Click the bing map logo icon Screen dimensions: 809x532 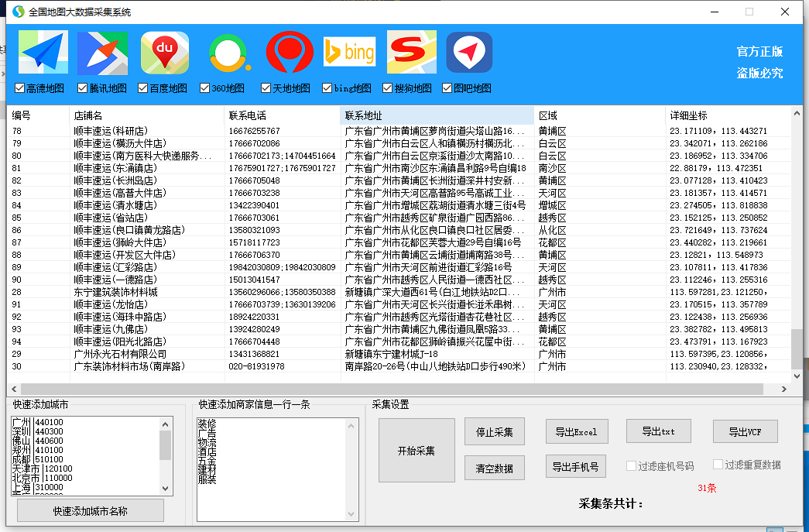[349, 52]
